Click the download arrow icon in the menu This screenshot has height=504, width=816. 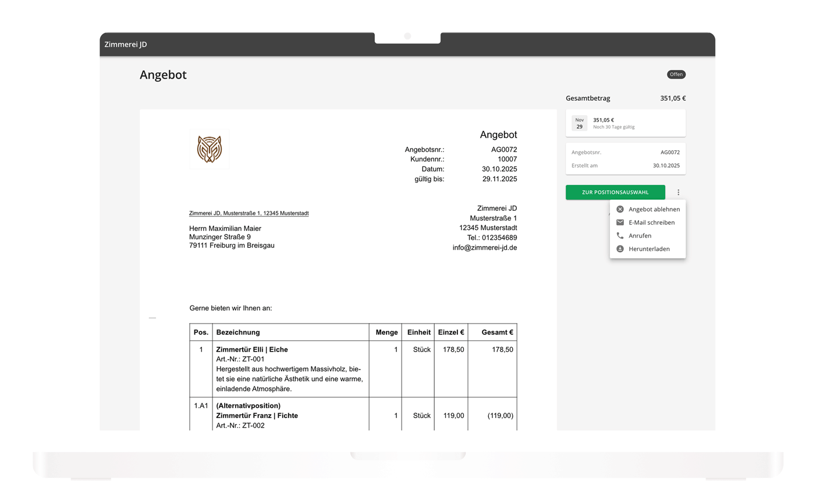[x=620, y=249]
